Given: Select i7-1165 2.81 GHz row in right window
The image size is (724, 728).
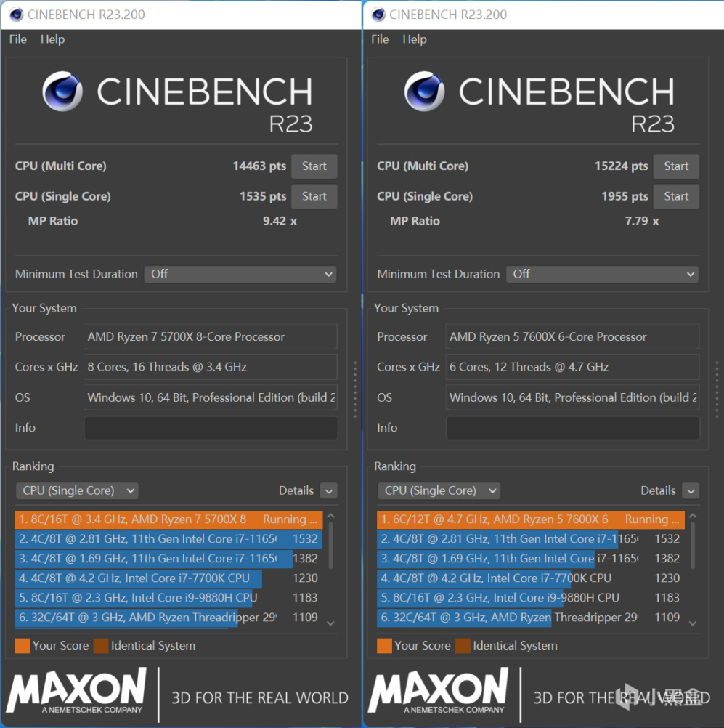Looking at the screenshot, I should pyautogui.click(x=531, y=539).
